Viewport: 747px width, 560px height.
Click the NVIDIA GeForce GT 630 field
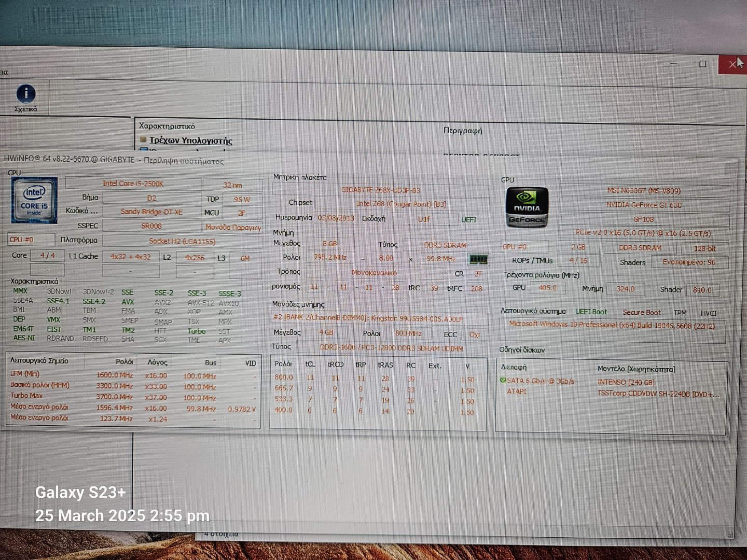(x=644, y=205)
